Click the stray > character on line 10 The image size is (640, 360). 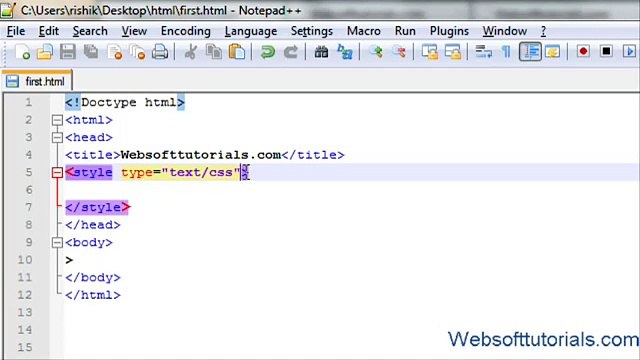pyautogui.click(x=69, y=260)
